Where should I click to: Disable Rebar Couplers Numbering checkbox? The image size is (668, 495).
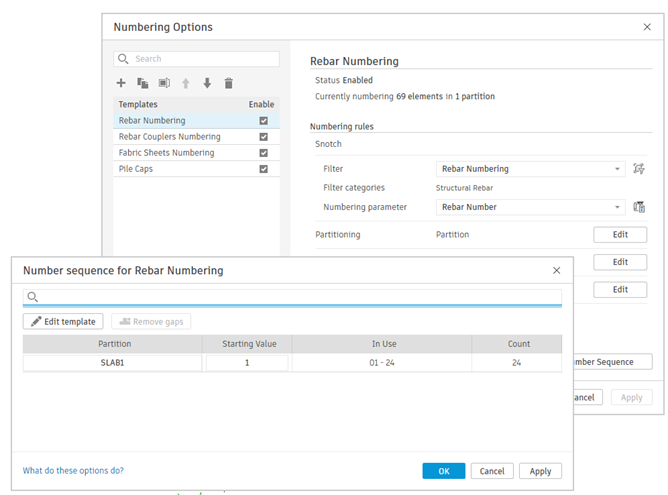tap(263, 137)
